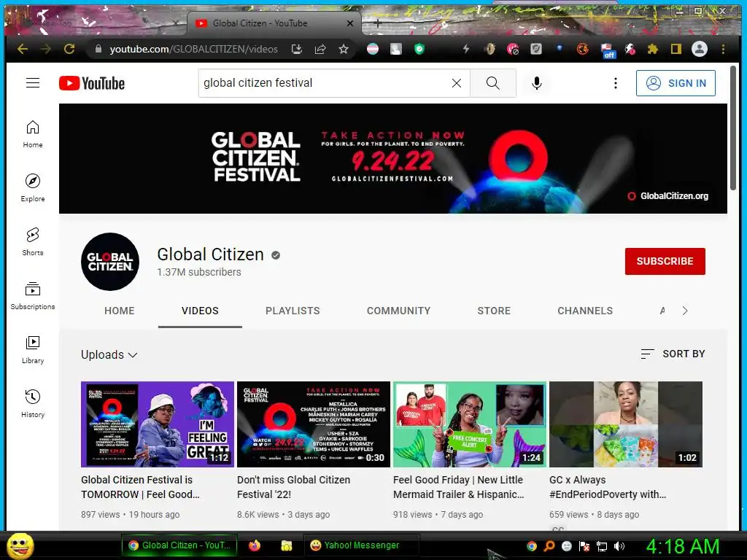Click the magnifier search button

[x=493, y=83]
